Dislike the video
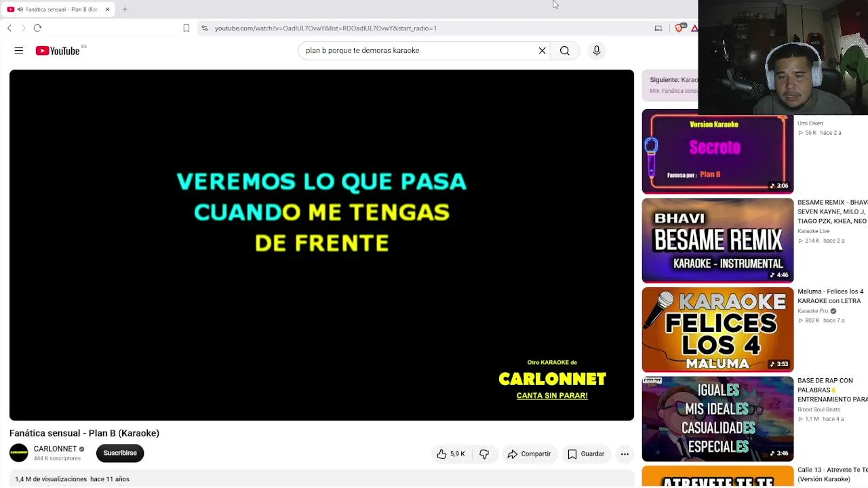 484,454
